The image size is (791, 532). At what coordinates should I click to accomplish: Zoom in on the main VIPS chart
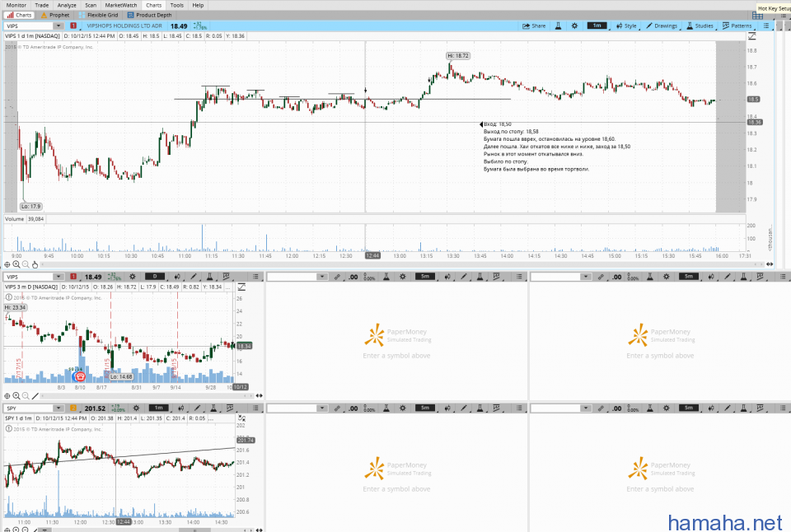pos(16,264)
